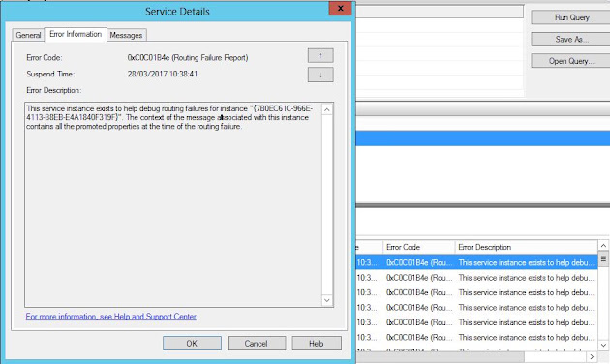This screenshot has width=610, height=364.
Task: Click the down arrow button for next instance
Action: coord(320,75)
